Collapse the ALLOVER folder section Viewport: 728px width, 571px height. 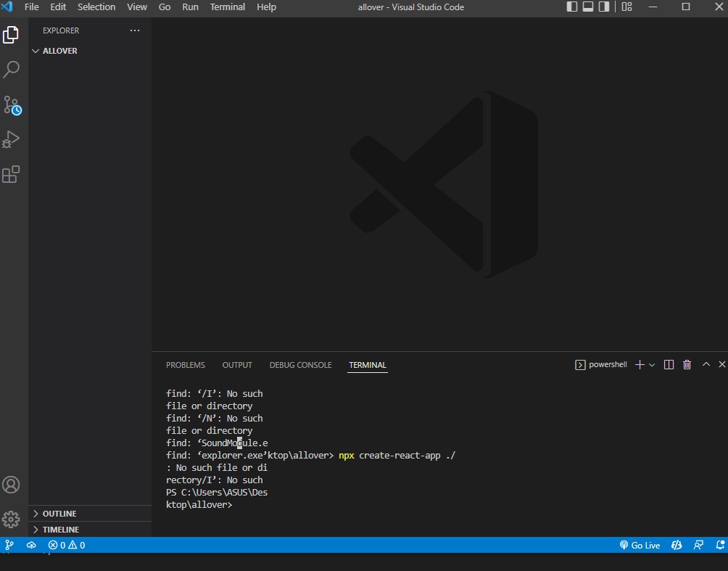click(x=90, y=51)
